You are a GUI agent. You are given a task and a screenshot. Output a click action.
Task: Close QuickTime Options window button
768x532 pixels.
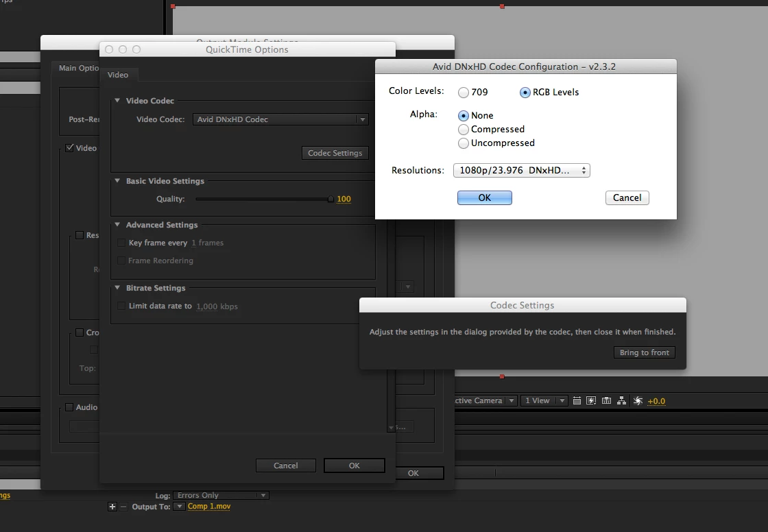tap(109, 49)
